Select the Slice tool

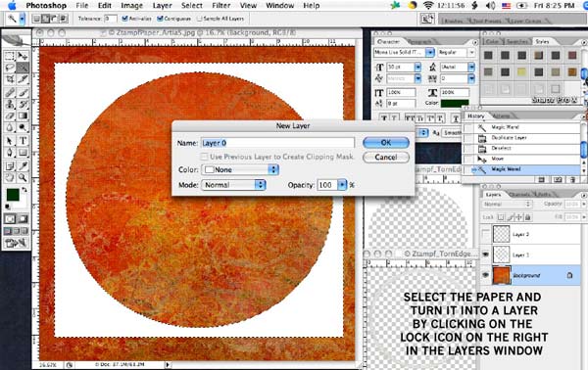point(23,79)
